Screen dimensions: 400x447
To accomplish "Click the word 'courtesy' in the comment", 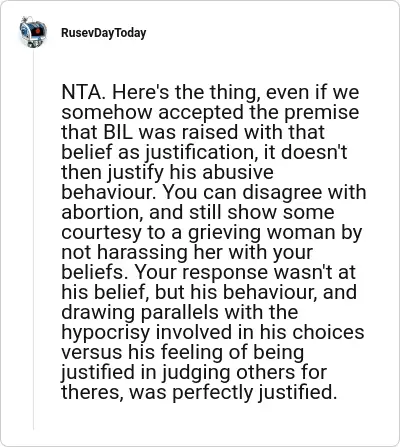I will (x=101, y=233).
